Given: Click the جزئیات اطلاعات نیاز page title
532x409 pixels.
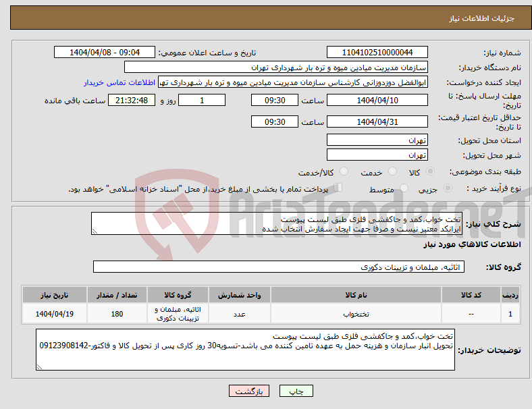Looking at the screenshot, I should coord(482,18).
